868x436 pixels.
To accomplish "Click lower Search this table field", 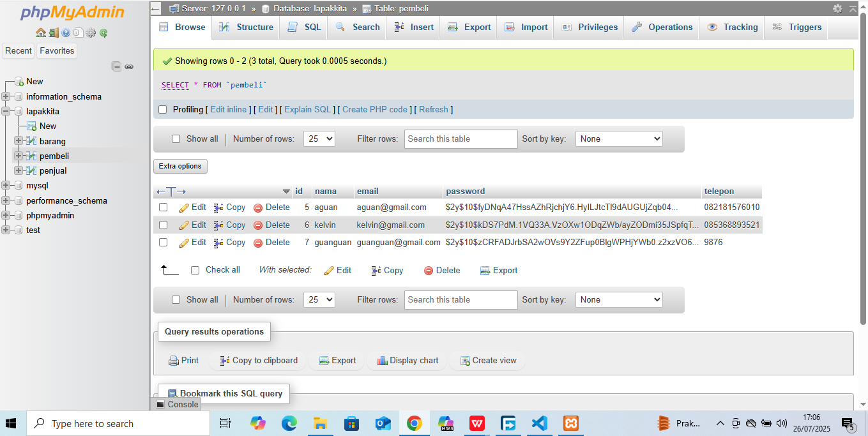I will point(461,299).
